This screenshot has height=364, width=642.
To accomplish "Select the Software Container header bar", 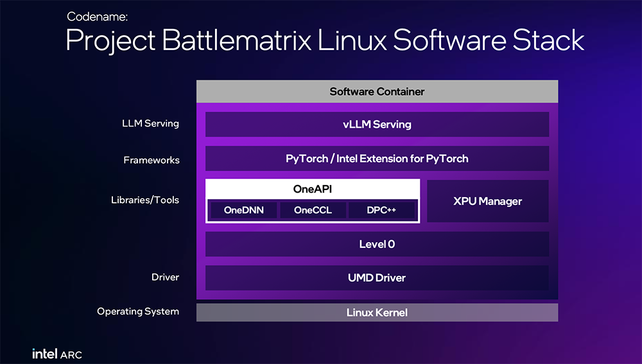I will [377, 92].
